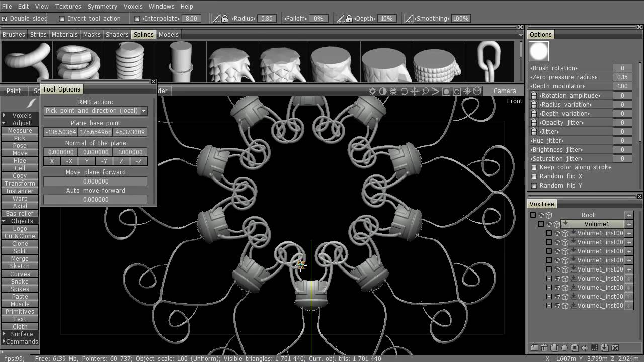Viewport: 644px width, 362px height.
Task: Click the grid icon under VoxTree
Action: [595, 347]
